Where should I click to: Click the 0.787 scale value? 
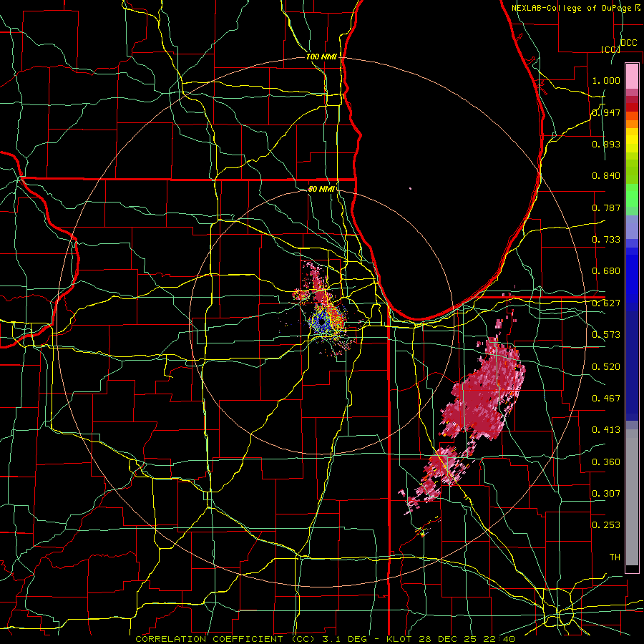606,208
